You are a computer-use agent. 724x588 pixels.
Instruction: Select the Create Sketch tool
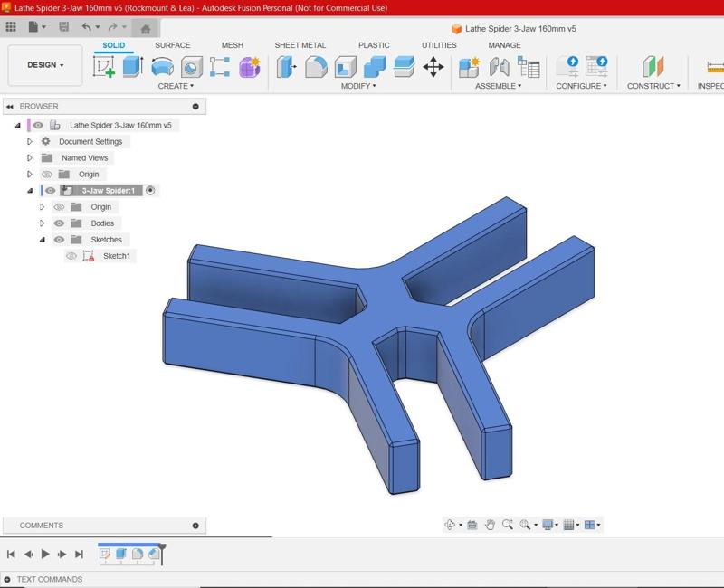104,67
